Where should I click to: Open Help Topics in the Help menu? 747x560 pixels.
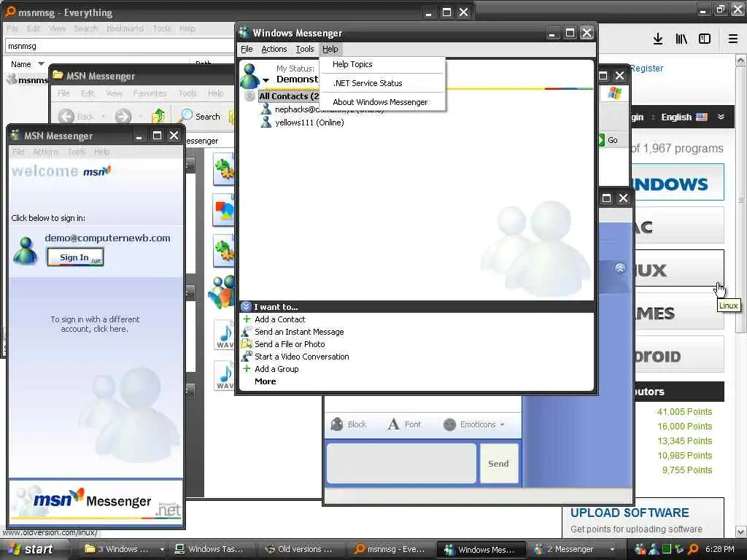(x=352, y=64)
